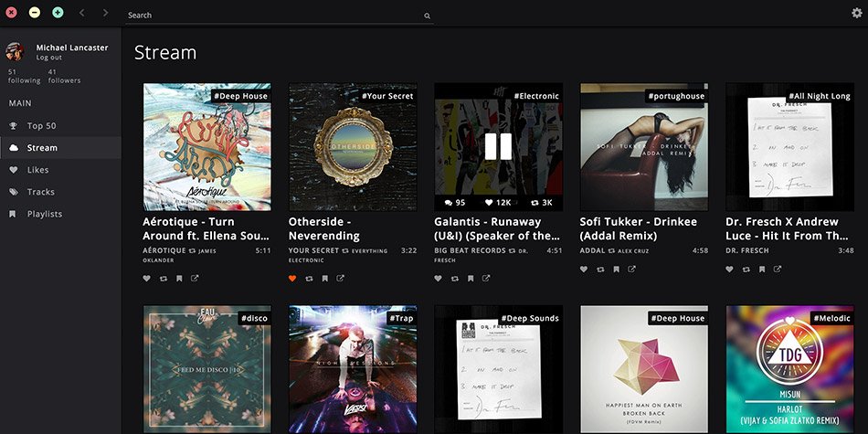Bookmark Otherside Neverending to a playlist

tap(325, 279)
